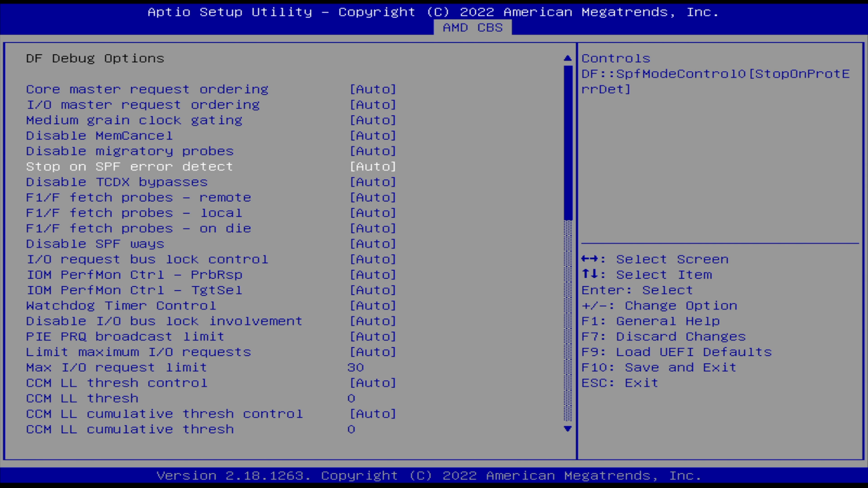Click the options list scrollbar thumb

click(x=568, y=143)
